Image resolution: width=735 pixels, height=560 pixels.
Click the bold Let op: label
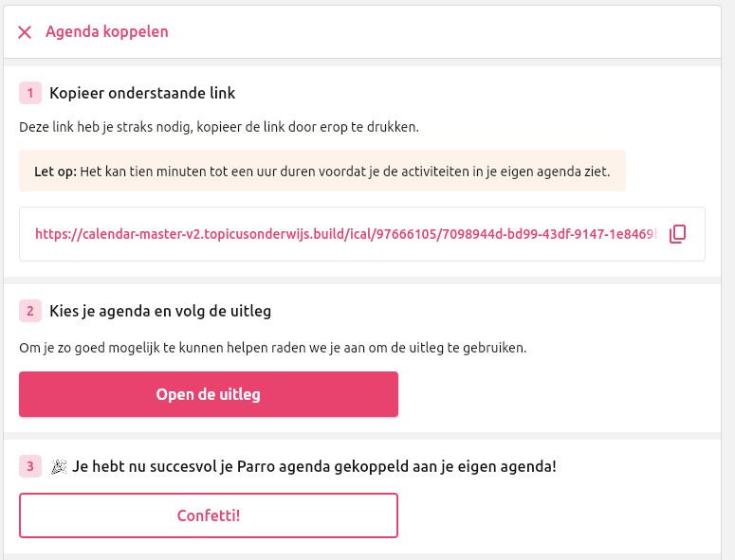coord(55,172)
